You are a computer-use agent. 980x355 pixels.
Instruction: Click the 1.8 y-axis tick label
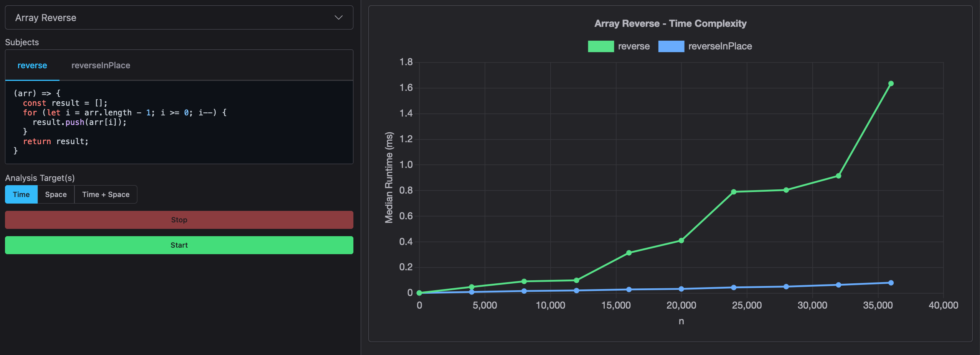pos(406,62)
